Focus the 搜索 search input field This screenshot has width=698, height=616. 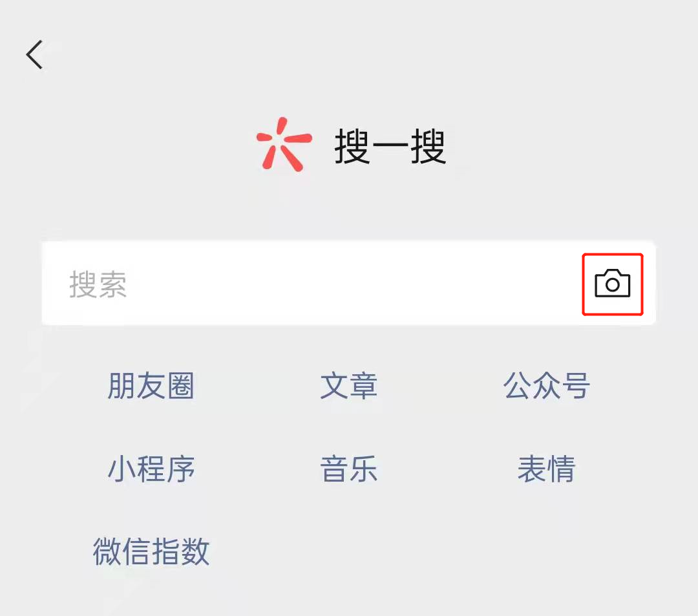pyautogui.click(x=348, y=283)
